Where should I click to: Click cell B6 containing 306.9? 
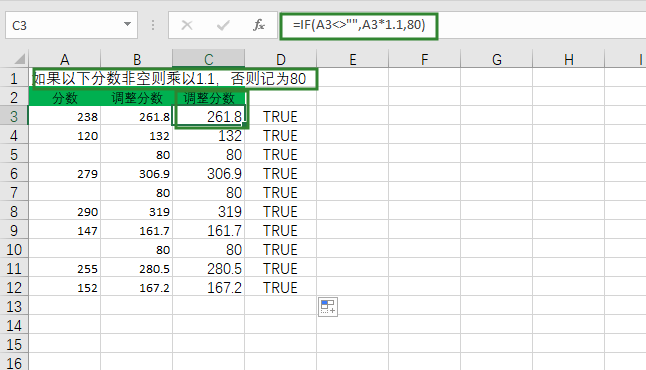(137, 173)
